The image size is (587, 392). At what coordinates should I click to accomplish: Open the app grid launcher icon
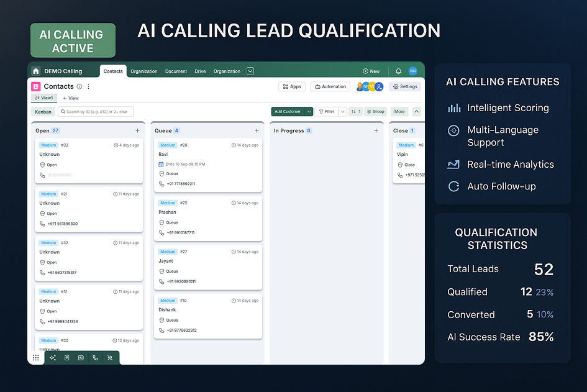(x=36, y=358)
